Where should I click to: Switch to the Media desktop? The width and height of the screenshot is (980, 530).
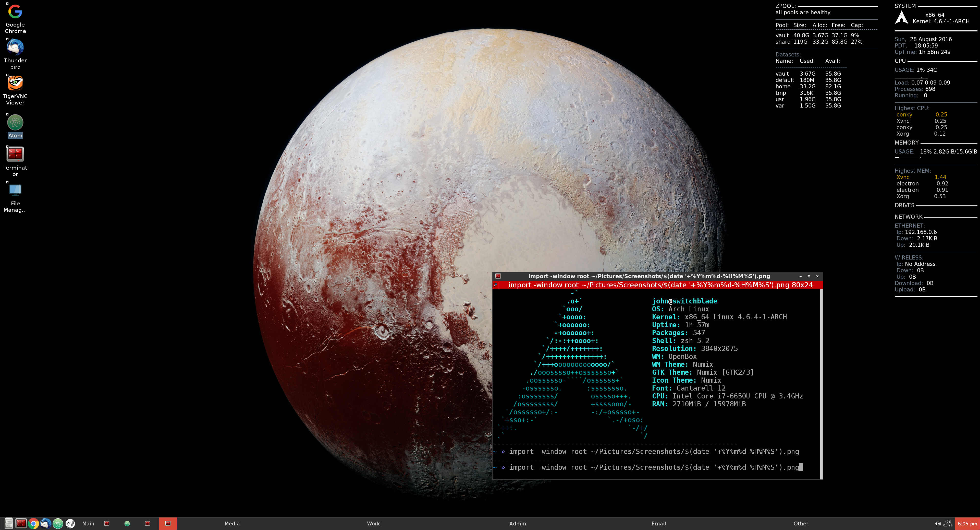click(x=232, y=524)
